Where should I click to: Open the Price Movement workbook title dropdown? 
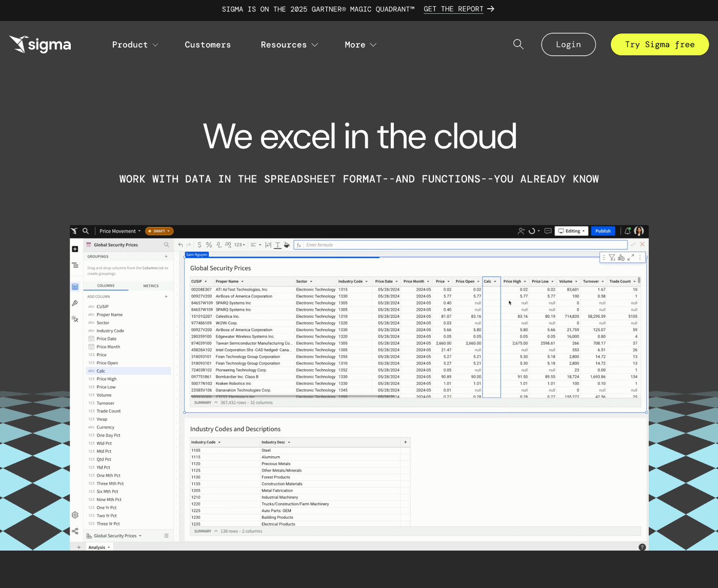120,231
